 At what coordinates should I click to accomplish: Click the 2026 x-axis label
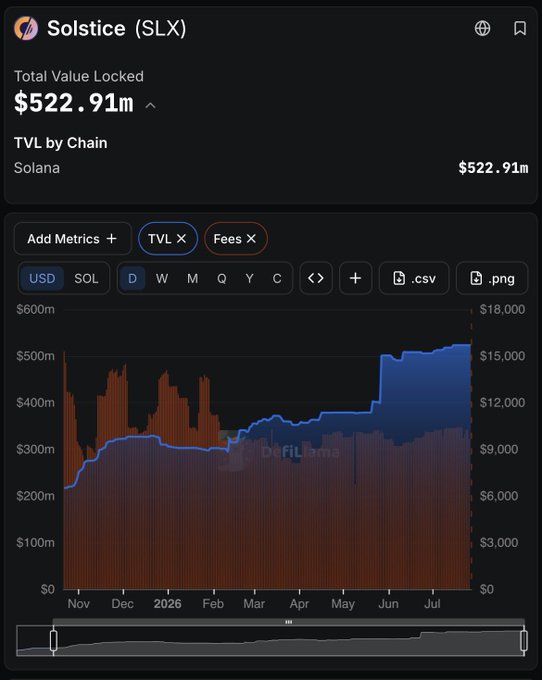tap(167, 604)
